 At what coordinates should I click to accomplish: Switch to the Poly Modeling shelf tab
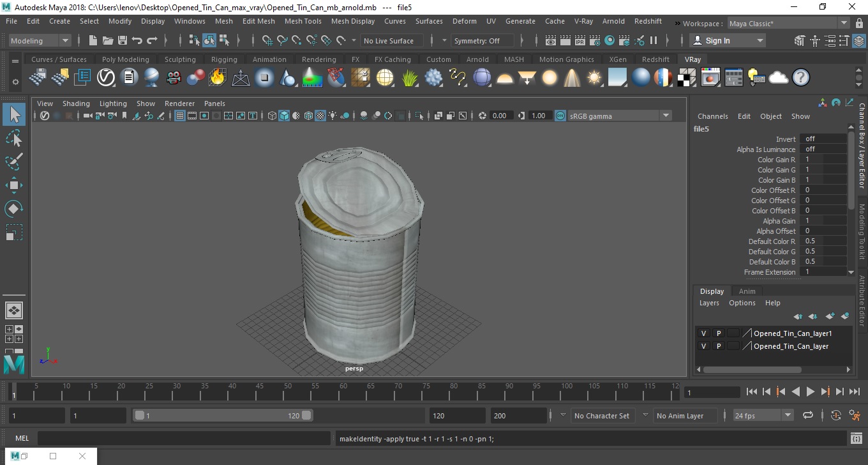(x=125, y=59)
